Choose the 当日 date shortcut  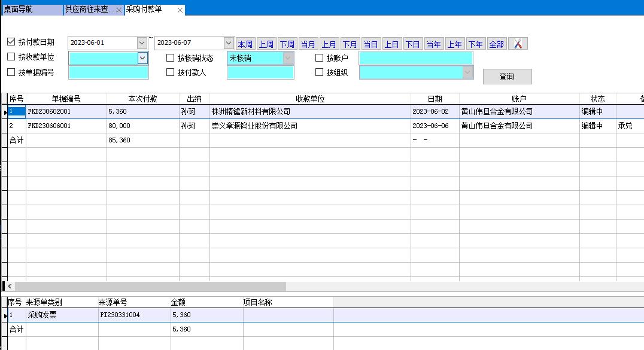370,44
